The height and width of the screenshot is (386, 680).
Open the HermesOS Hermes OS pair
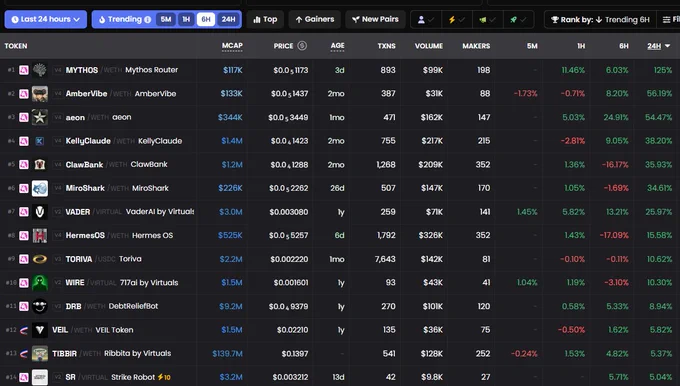[340, 236]
